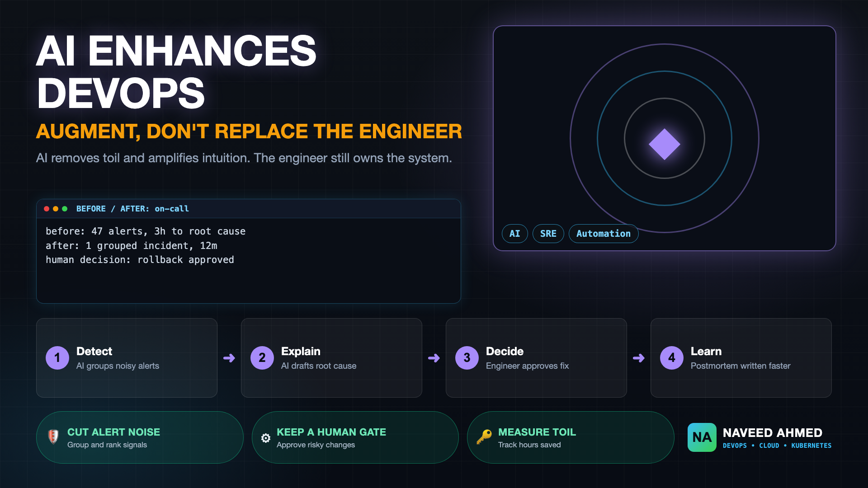Image resolution: width=868 pixels, height=488 pixels.
Task: Click the line 'before: 47 alerts, 3h to root cause'
Action: click(146, 231)
